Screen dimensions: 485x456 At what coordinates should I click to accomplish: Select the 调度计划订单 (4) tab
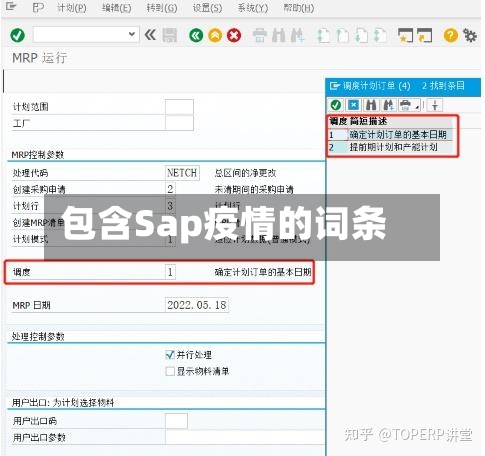[x=377, y=86]
